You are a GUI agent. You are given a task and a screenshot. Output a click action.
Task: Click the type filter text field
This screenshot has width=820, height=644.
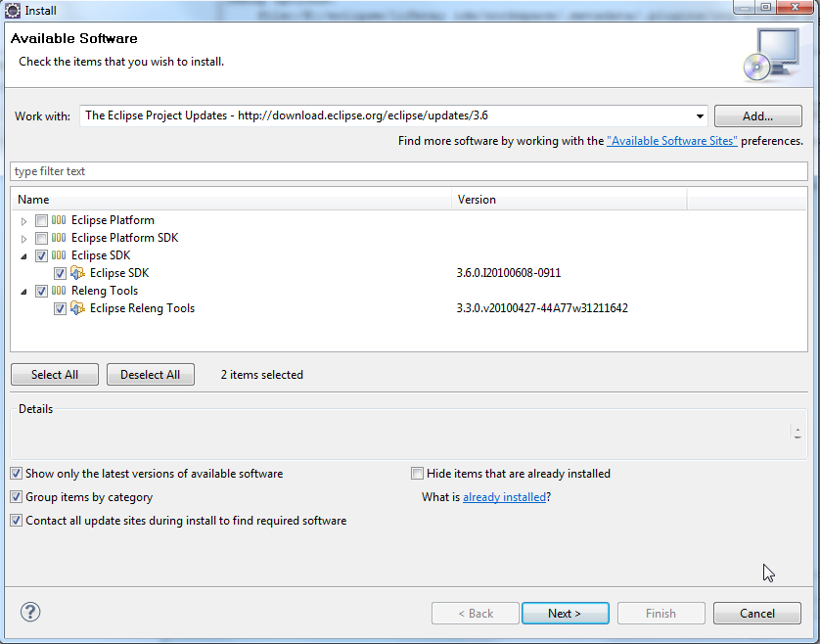pos(408,171)
